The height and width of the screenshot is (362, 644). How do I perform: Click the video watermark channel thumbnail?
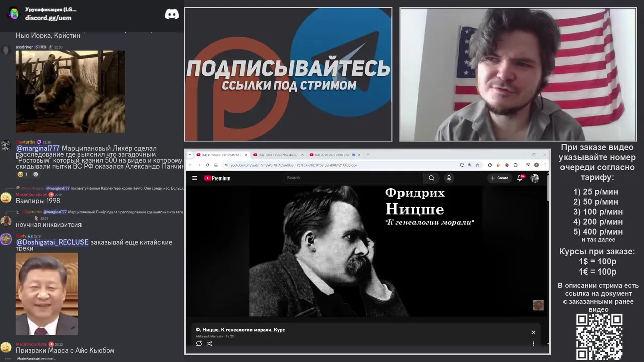coord(538,305)
